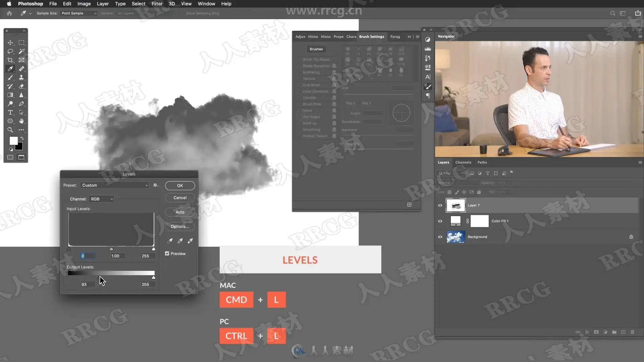The height and width of the screenshot is (362, 644).
Task: Select the Zoom tool
Action: point(10,130)
